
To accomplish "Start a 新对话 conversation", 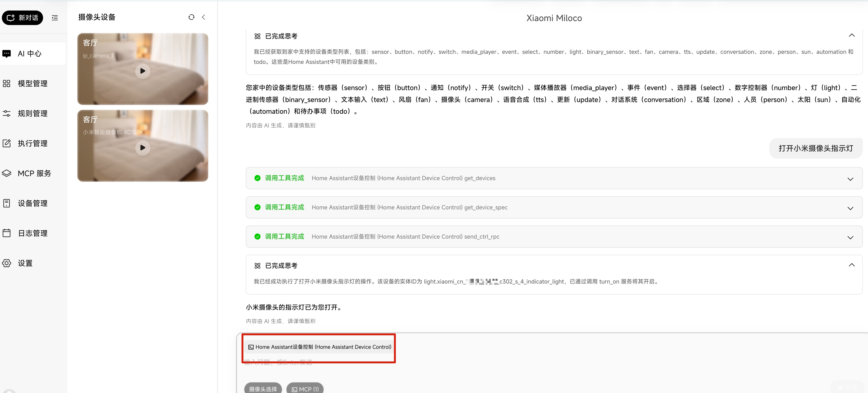I will 22,18.
